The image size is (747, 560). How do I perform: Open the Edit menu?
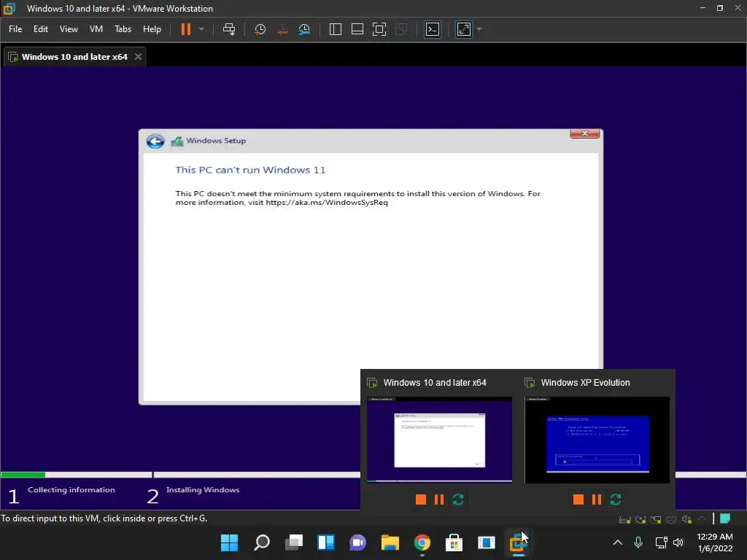(x=41, y=29)
